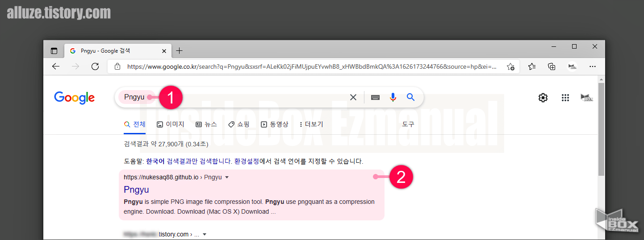
Task: Close the Pngyu Google search tab
Action: (164, 51)
